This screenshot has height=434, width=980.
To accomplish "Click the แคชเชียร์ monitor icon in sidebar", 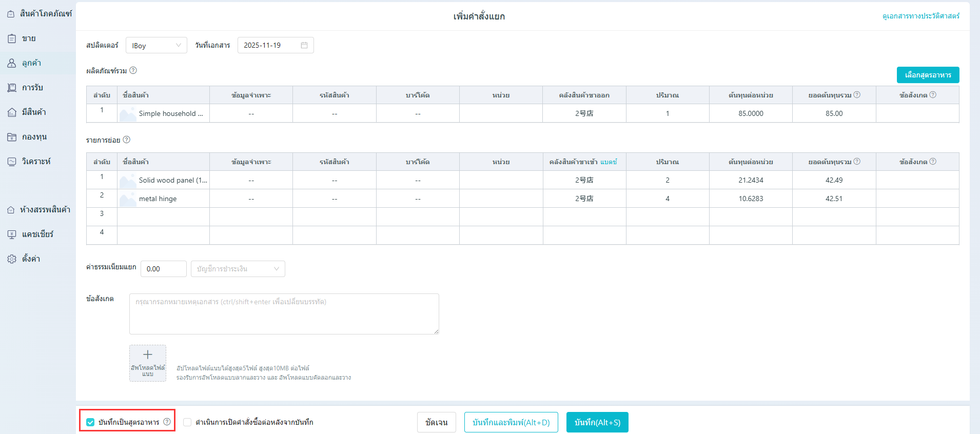I will pyautogui.click(x=12, y=234).
